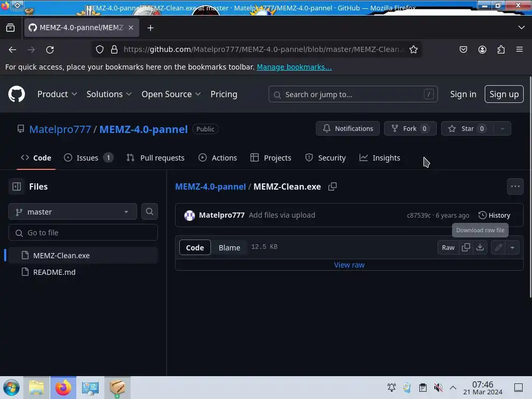The image size is (532, 399).
Task: Switch to the Insights tab
Action: pos(380,158)
